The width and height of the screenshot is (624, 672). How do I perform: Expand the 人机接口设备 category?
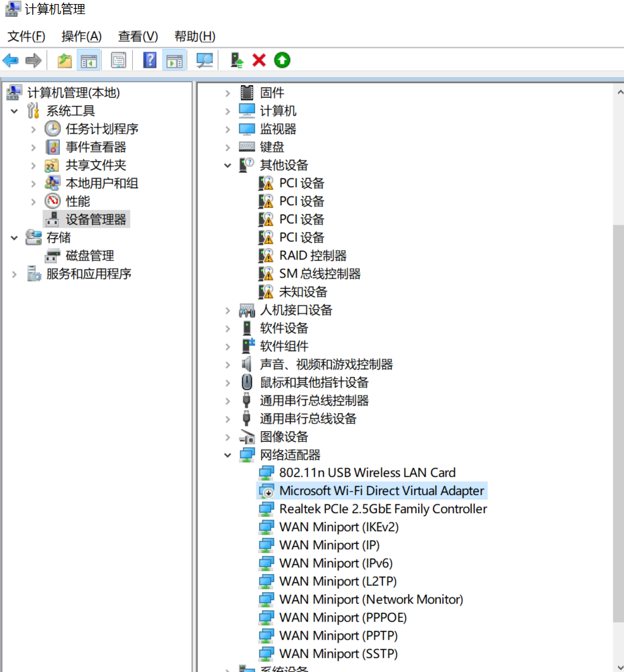[228, 310]
